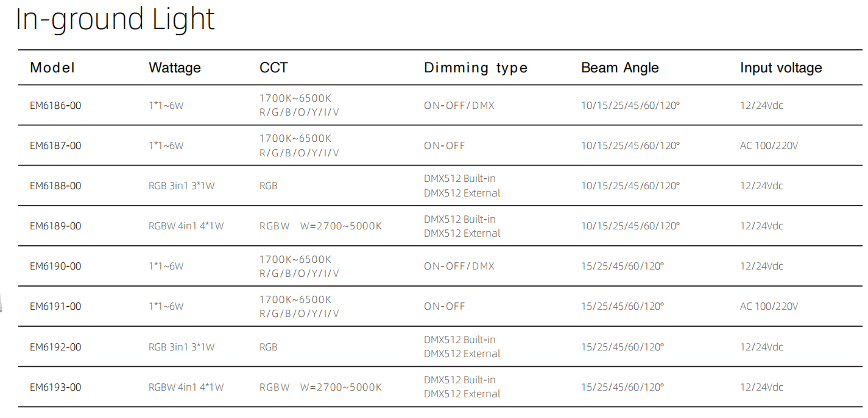This screenshot has height=418, width=868.
Task: Click the Input voltage column header
Action: tap(781, 68)
